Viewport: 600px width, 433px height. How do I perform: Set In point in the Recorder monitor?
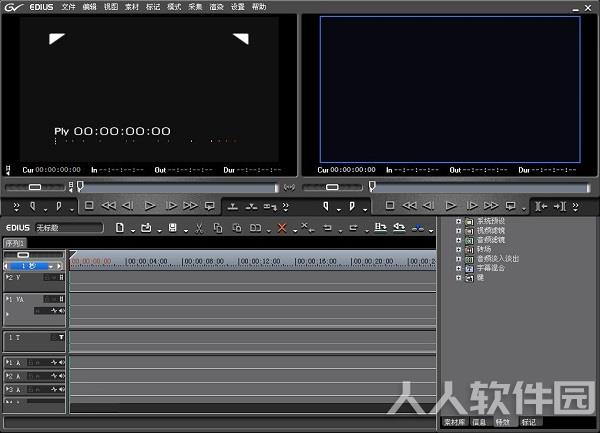click(x=326, y=207)
